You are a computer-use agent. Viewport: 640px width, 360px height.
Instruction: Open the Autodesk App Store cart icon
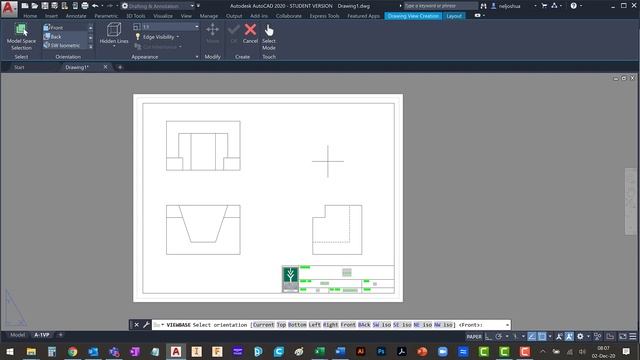[544, 6]
